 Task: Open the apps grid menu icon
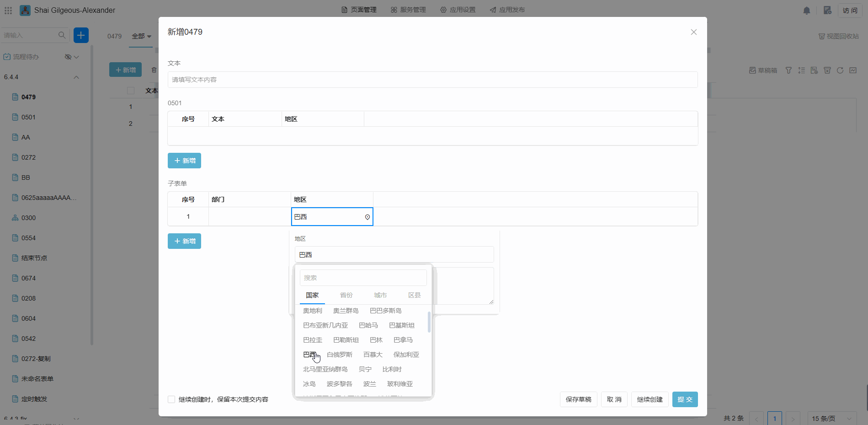coord(8,10)
